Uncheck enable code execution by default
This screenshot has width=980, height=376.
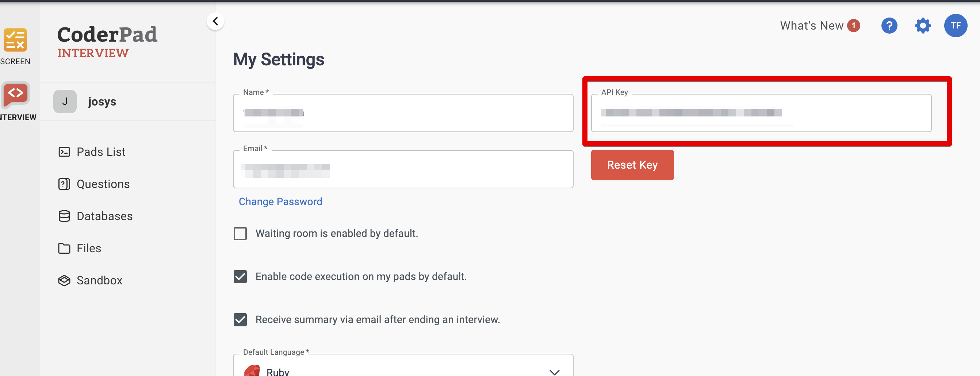coord(240,276)
